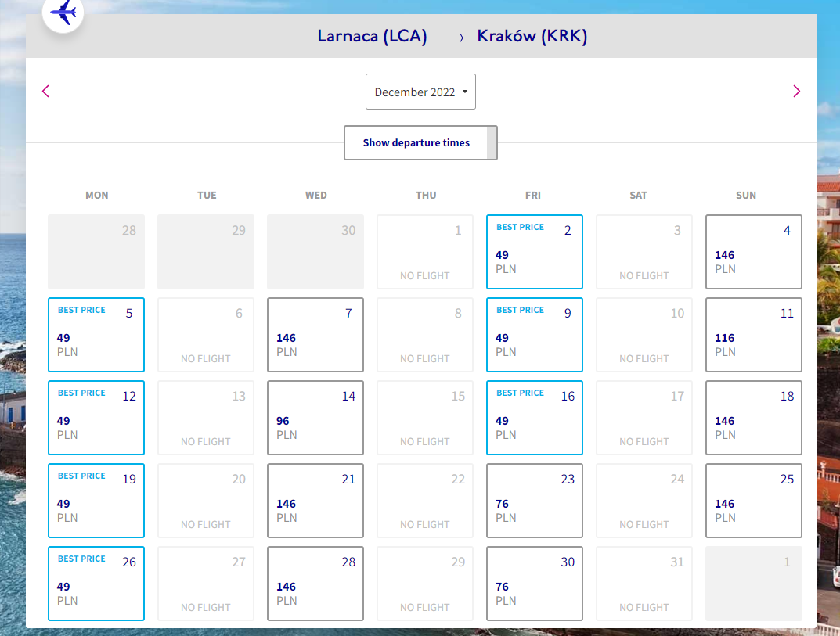840x636 pixels.
Task: Click the THU column header
Action: point(426,196)
